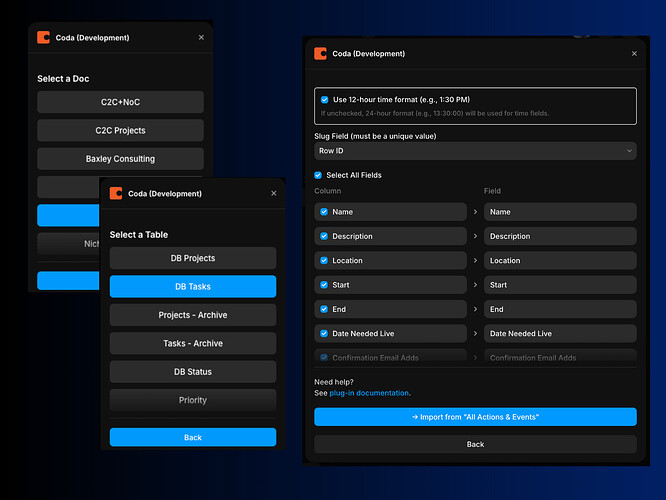Edit the Confirmation Email Adds field input
Image resolution: width=666 pixels, height=500 pixels.
tap(560, 356)
